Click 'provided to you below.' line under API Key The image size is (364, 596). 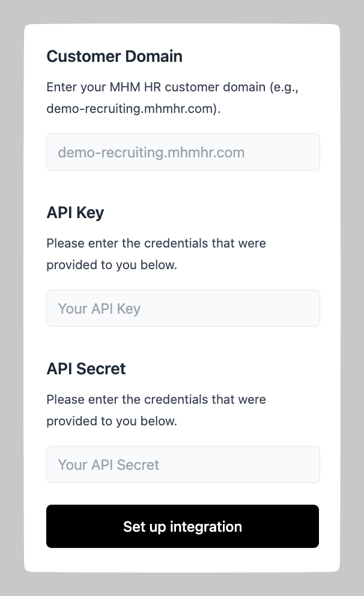click(112, 265)
